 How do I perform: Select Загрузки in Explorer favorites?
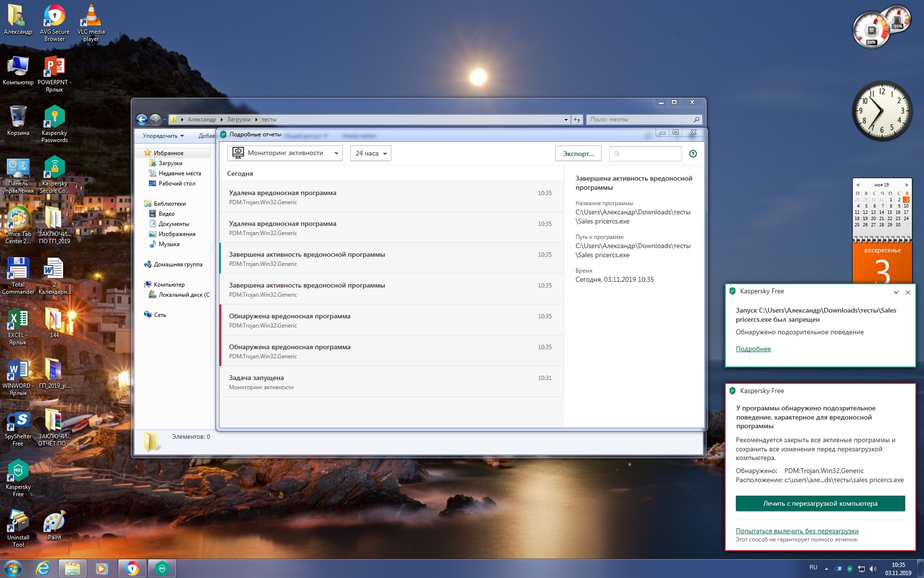pyautogui.click(x=170, y=163)
